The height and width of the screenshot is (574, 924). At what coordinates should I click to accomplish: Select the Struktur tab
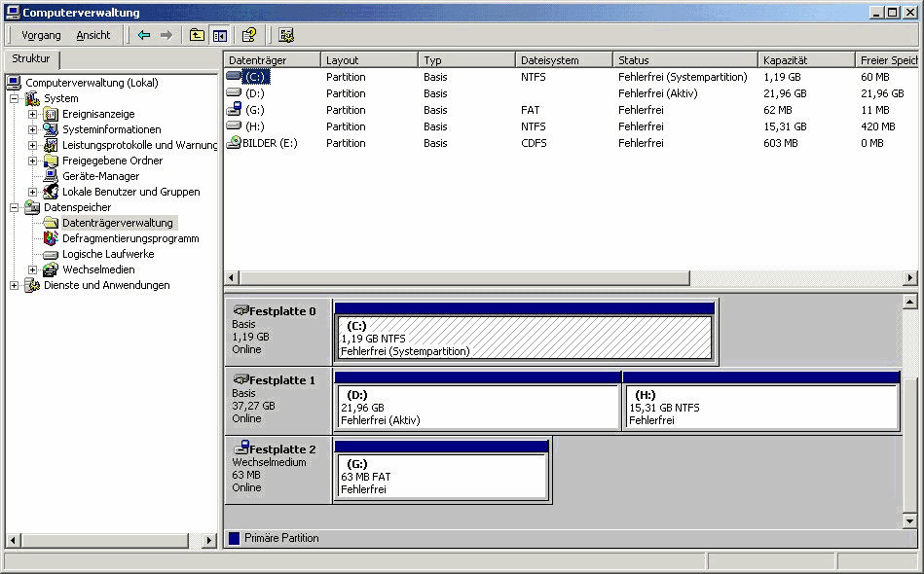pyautogui.click(x=31, y=59)
